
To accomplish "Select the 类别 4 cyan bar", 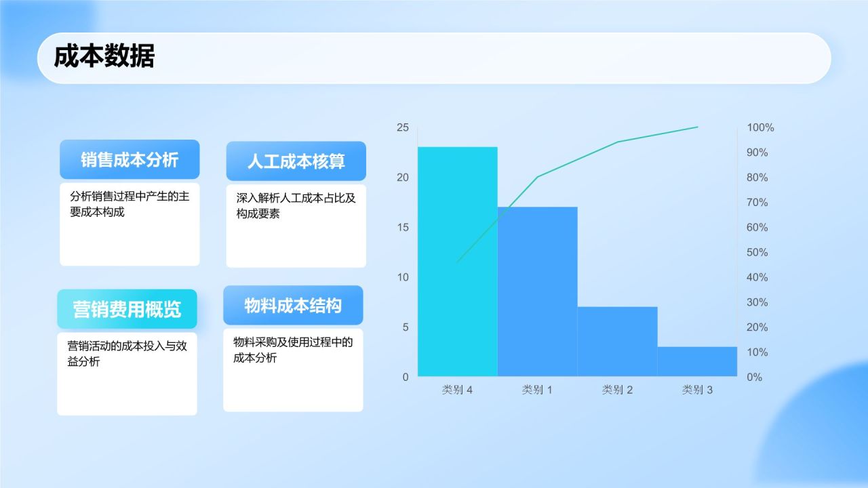I will click(x=458, y=262).
